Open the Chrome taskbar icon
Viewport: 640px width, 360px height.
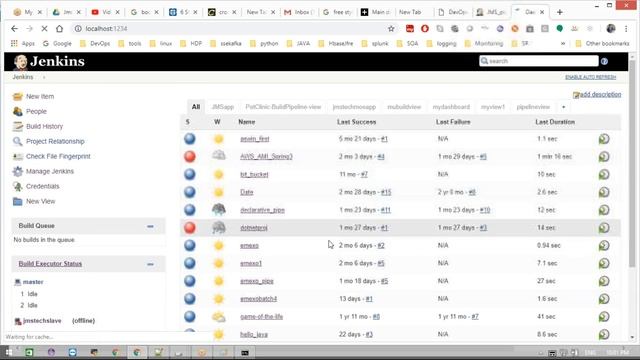(x=137, y=352)
